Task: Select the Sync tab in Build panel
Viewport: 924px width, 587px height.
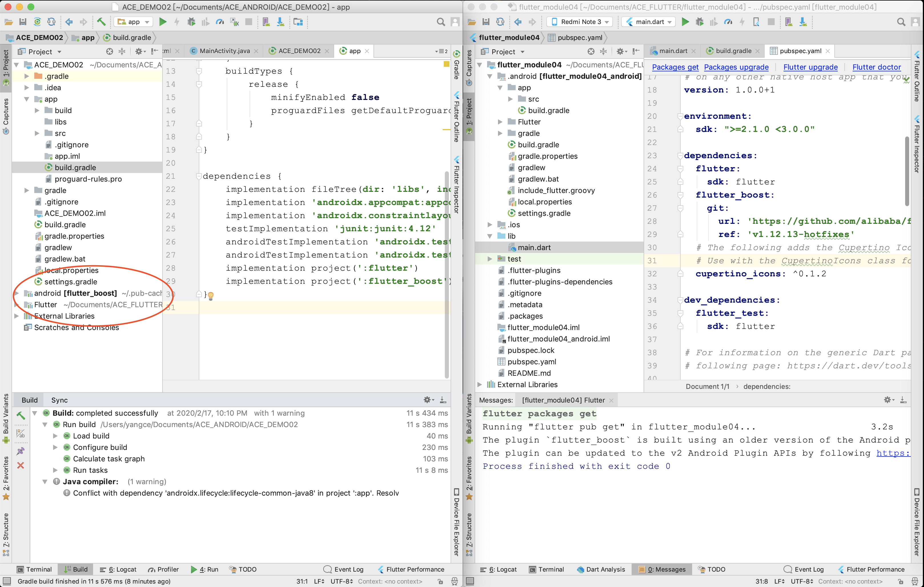Action: [59, 400]
